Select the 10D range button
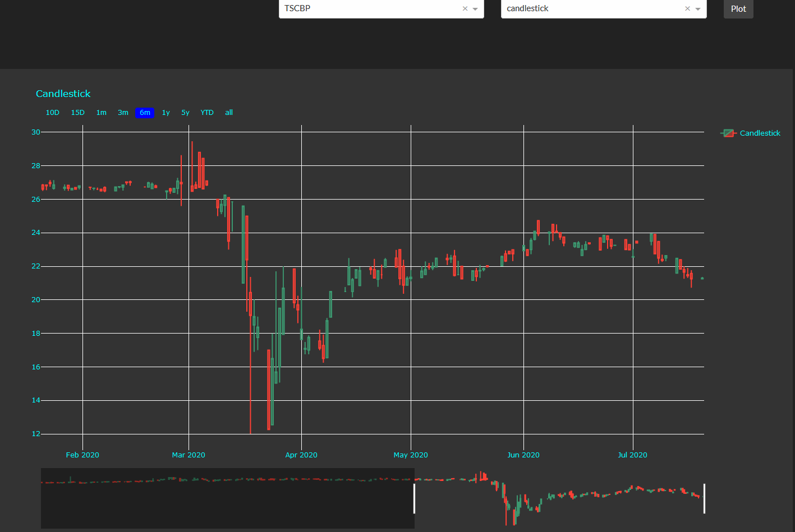Viewport: 795px width, 532px height. point(53,113)
